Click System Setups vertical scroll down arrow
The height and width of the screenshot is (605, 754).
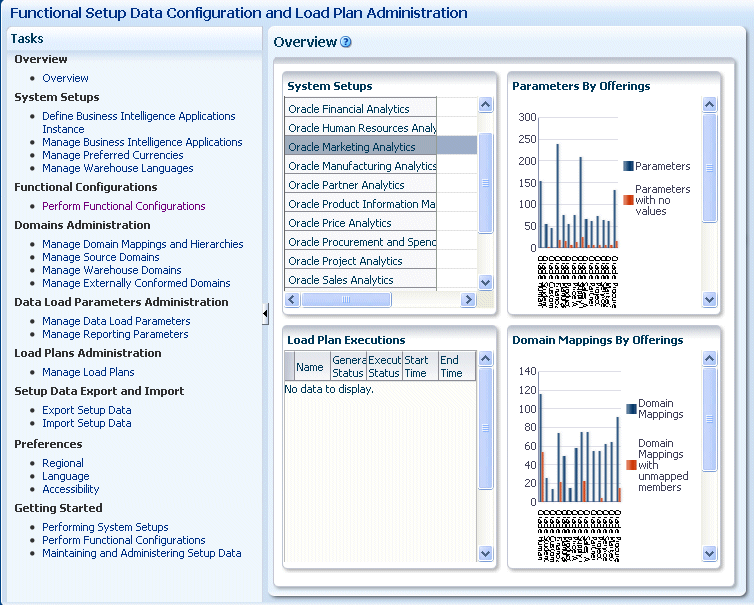(486, 282)
